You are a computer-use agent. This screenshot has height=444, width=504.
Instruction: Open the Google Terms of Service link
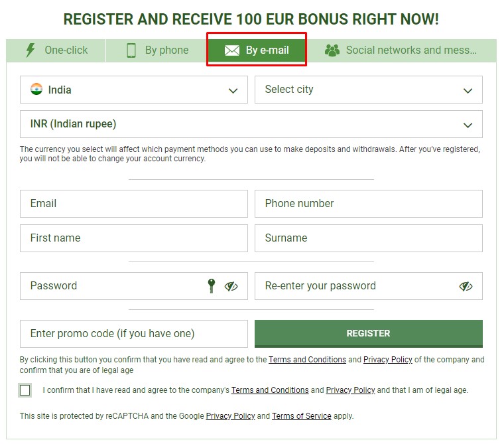301,416
